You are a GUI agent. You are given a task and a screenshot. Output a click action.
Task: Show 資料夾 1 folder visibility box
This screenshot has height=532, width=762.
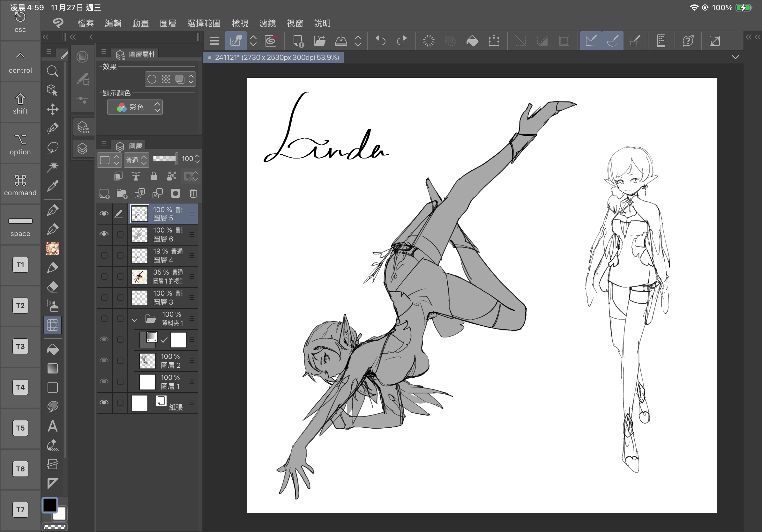point(104,318)
